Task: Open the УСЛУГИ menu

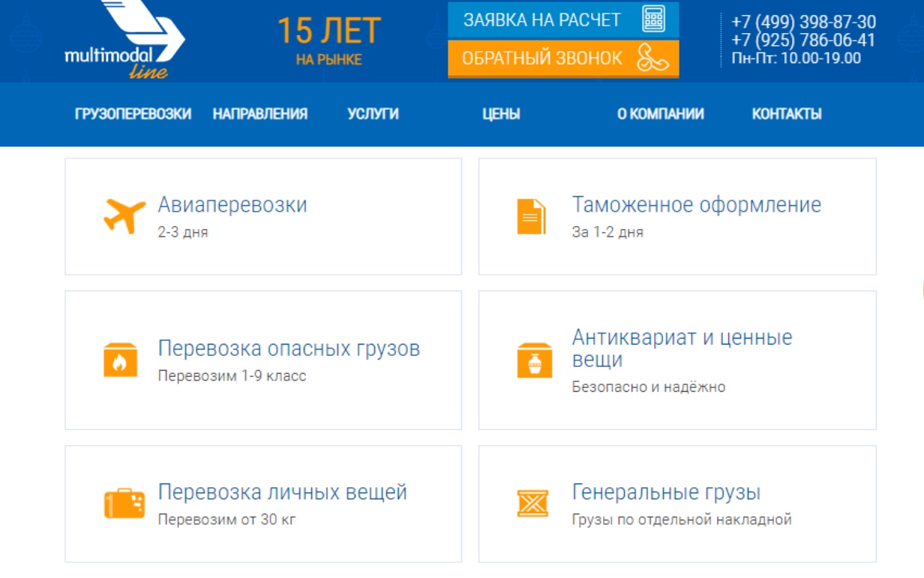Action: click(x=372, y=113)
